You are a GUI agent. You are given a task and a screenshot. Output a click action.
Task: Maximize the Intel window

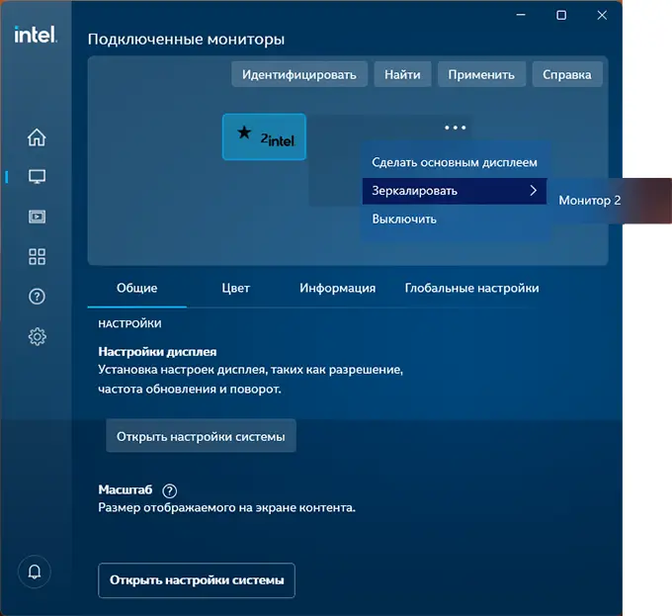click(x=561, y=15)
